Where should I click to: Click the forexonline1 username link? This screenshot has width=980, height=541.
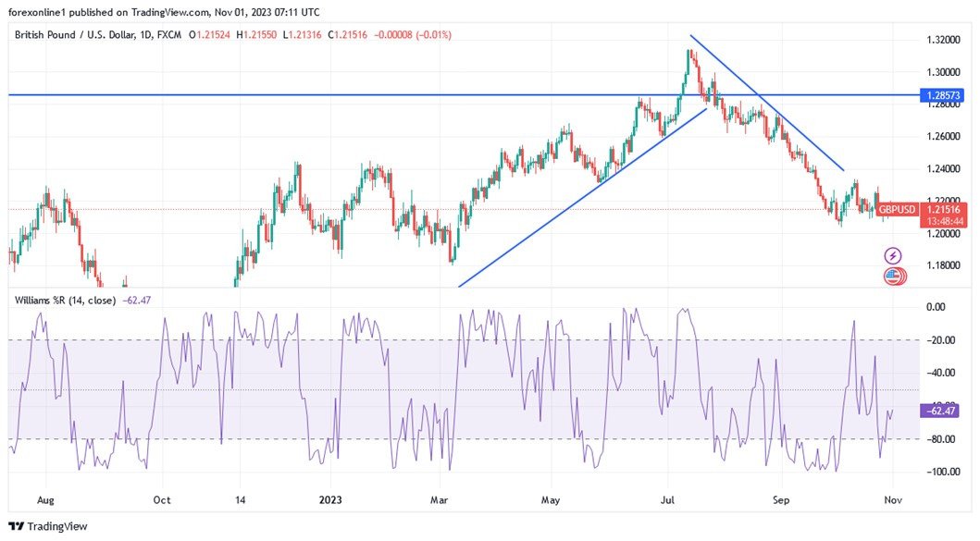pyautogui.click(x=39, y=12)
